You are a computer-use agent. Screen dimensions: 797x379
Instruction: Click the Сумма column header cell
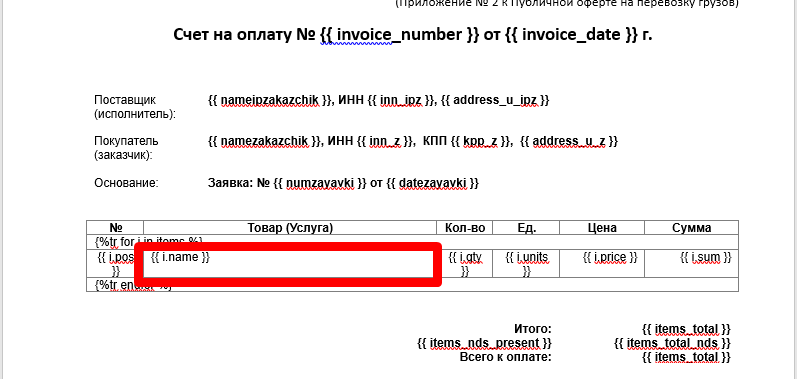(691, 228)
